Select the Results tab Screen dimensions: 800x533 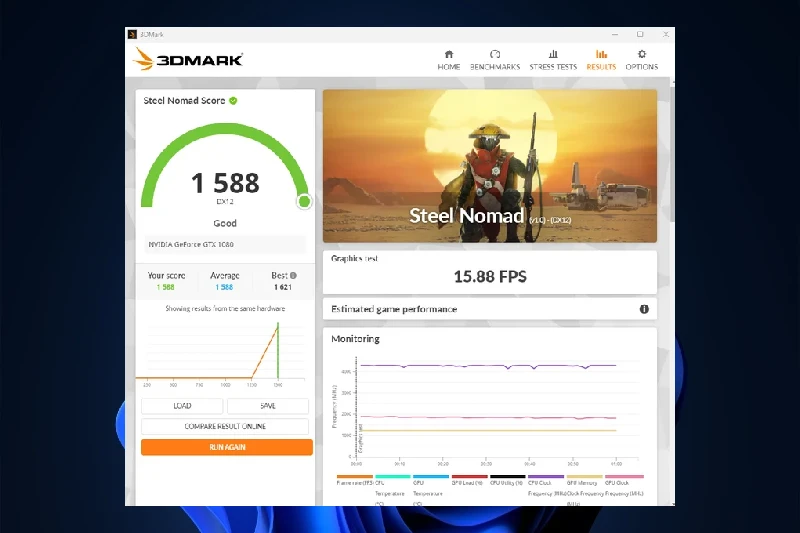pyautogui.click(x=601, y=60)
